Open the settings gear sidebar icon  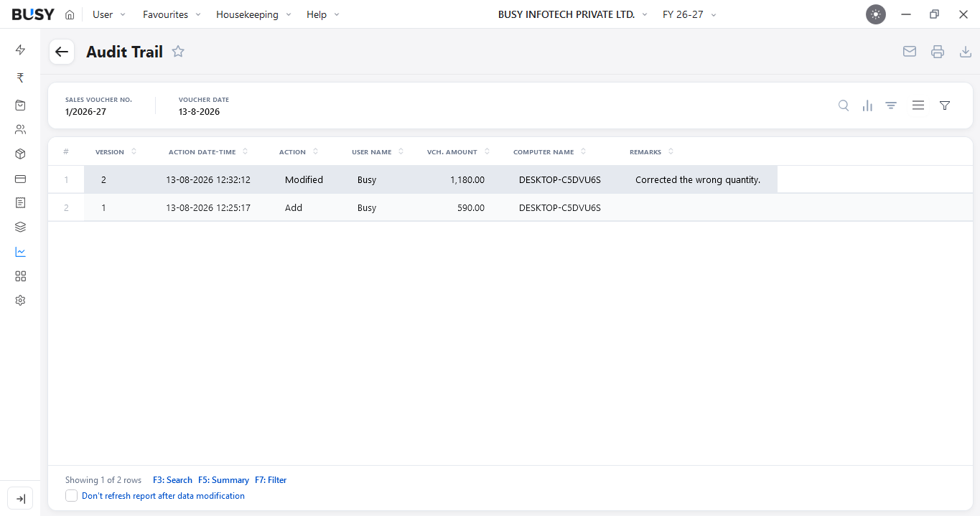pyautogui.click(x=20, y=301)
